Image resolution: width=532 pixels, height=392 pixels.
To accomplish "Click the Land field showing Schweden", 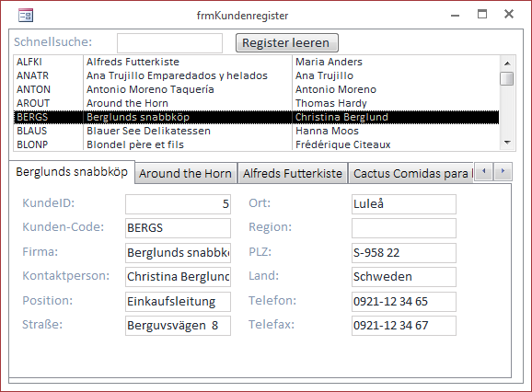I will pos(404,277).
